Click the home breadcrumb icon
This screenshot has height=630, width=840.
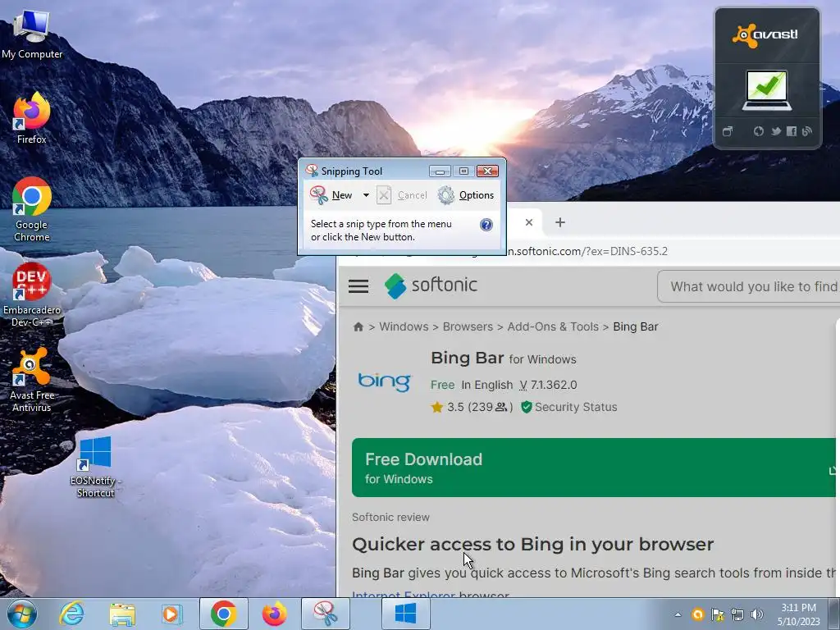[358, 326]
